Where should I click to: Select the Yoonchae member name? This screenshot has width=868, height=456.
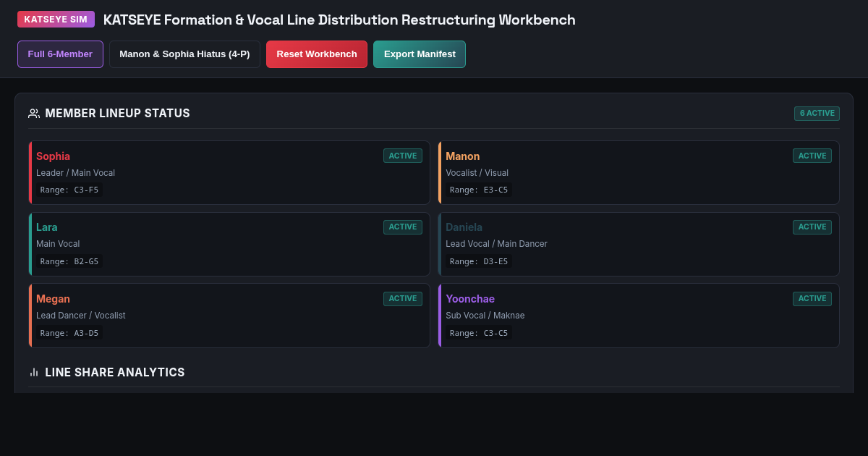coord(470,299)
